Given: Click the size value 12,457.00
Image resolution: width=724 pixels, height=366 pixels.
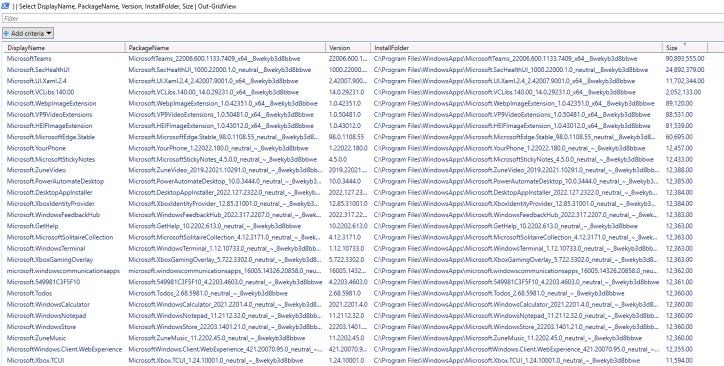Looking at the screenshot, I should 679,148.
